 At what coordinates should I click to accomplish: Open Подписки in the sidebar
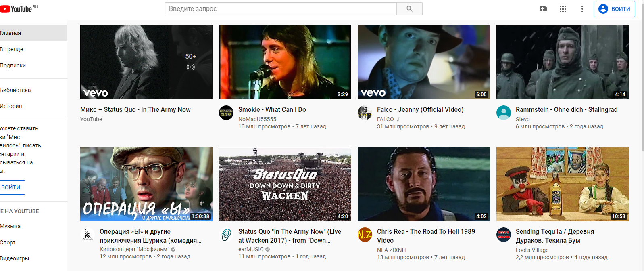(33, 65)
